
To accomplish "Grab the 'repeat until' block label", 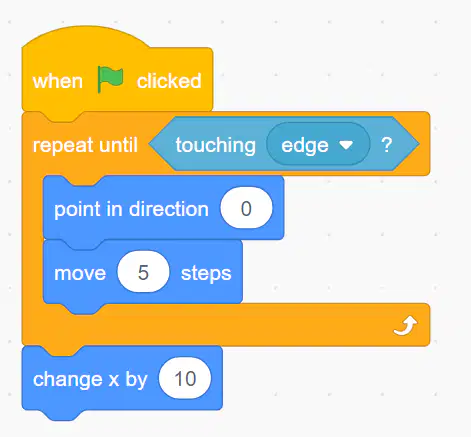I will (85, 145).
